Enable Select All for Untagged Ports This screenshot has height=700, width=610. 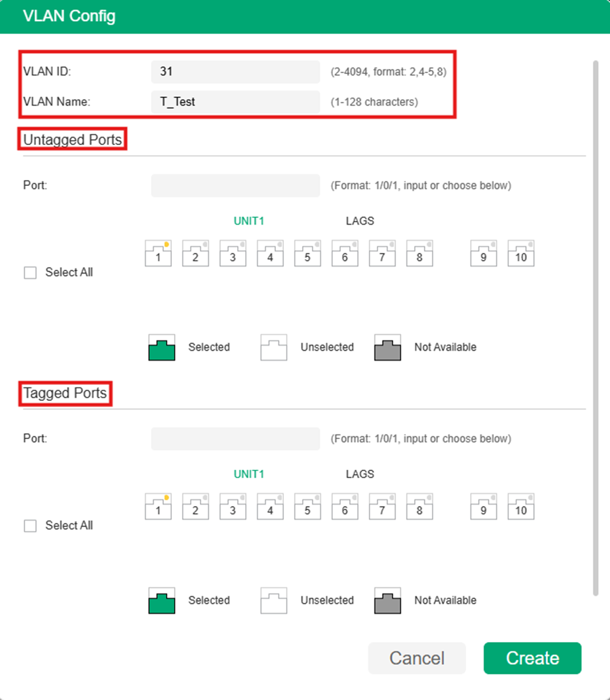click(30, 272)
